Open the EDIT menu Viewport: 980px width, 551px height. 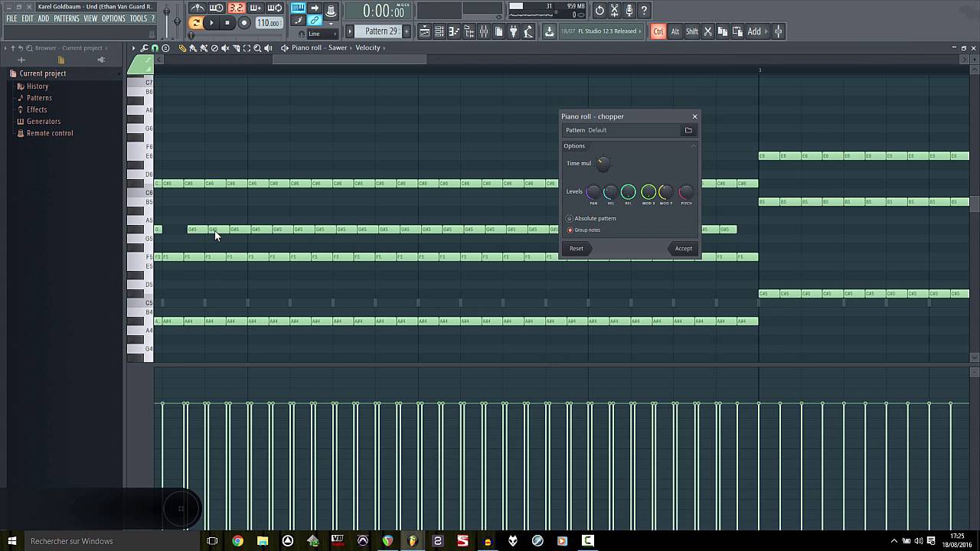[28, 18]
